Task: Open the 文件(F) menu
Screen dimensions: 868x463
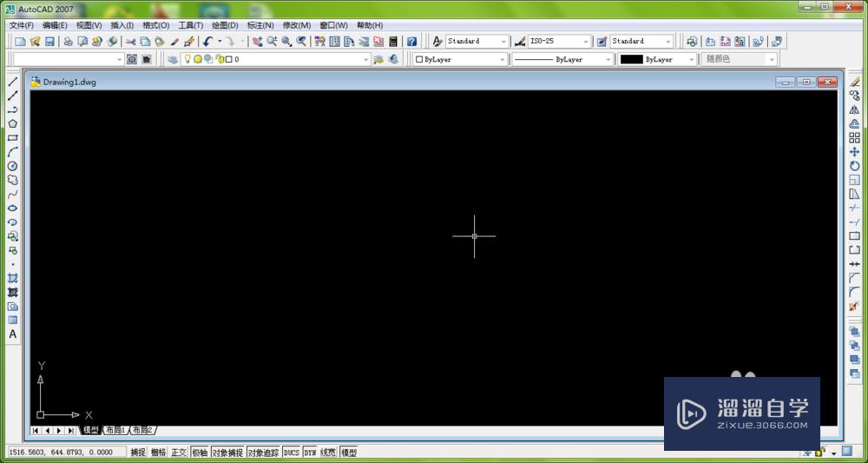Action: (x=21, y=25)
